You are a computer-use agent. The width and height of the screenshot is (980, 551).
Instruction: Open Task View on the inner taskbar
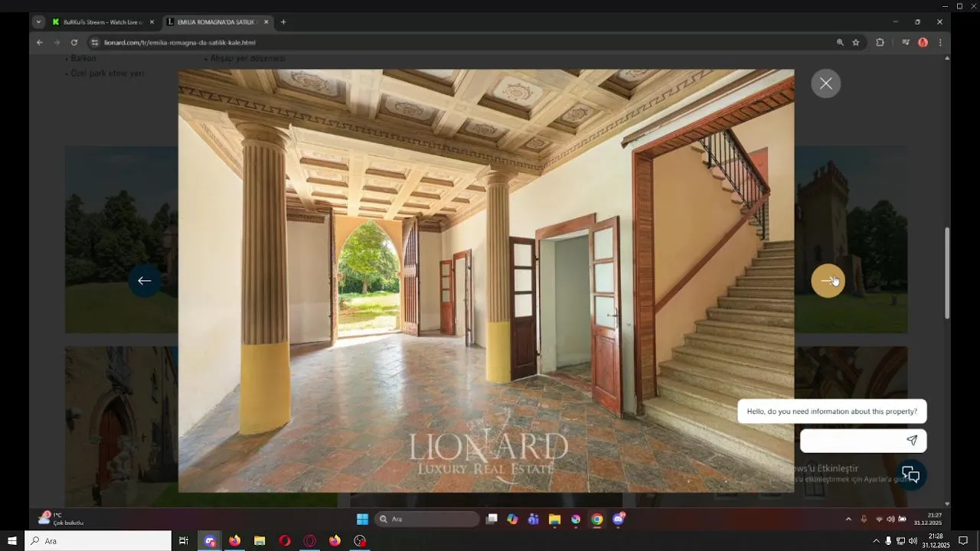[492, 519]
